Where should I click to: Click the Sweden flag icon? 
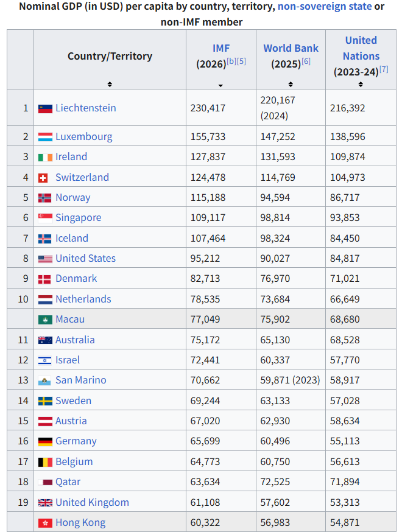(x=45, y=401)
